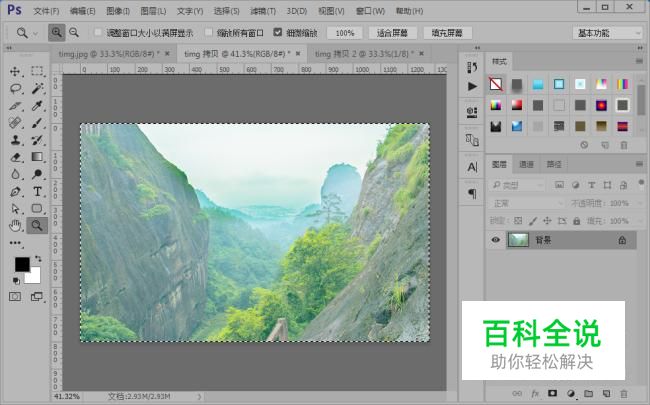Viewport: 650px width, 405px height.
Task: Select the Dodge tool
Action: coord(37,174)
